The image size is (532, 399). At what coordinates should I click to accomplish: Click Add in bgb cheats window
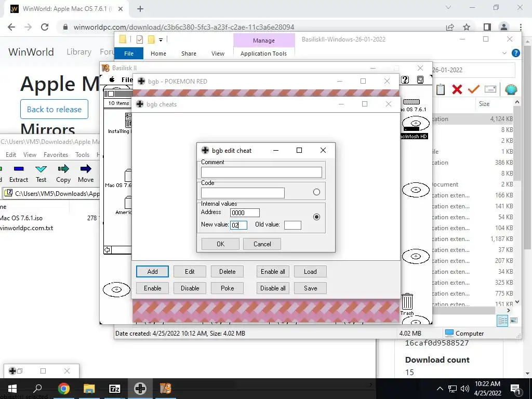pos(152,271)
